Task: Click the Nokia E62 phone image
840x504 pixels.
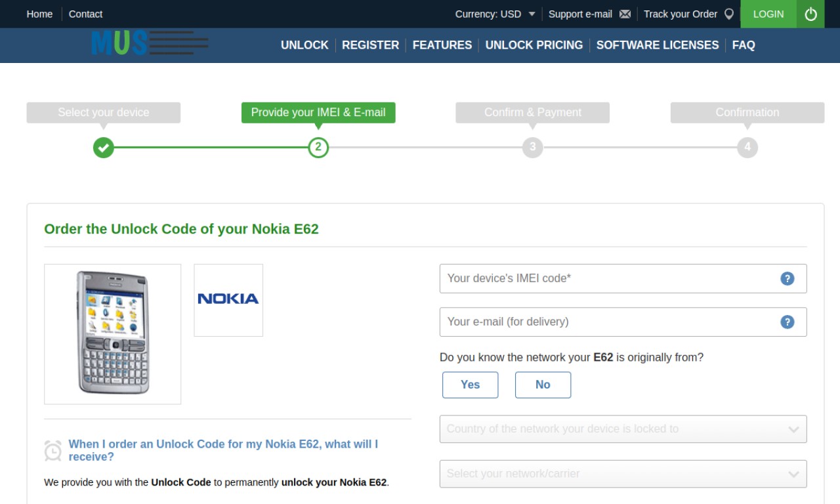Action: click(112, 333)
